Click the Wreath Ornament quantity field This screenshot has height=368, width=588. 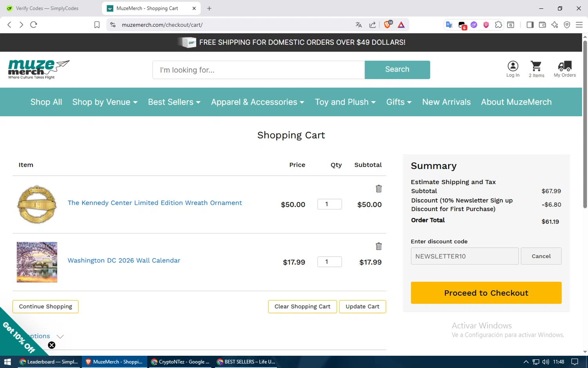[x=329, y=204]
